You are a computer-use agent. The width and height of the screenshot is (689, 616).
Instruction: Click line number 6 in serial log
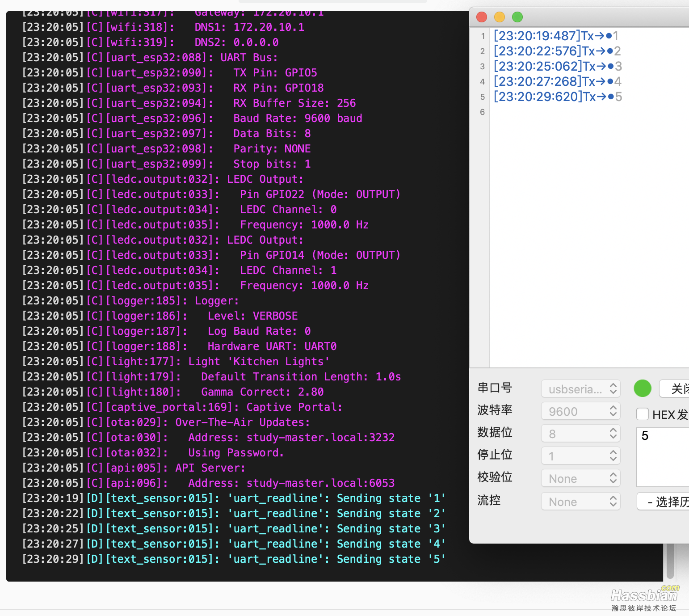[x=482, y=112]
